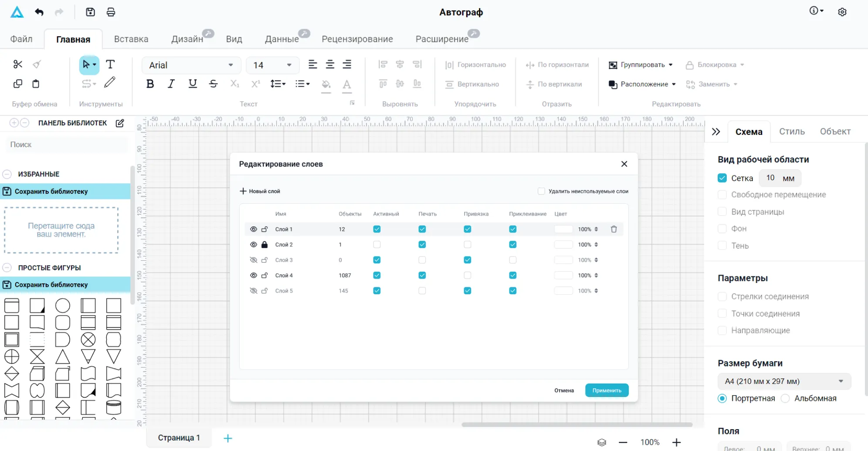
Task: Open the Стиль panel tab
Action: pos(792,131)
